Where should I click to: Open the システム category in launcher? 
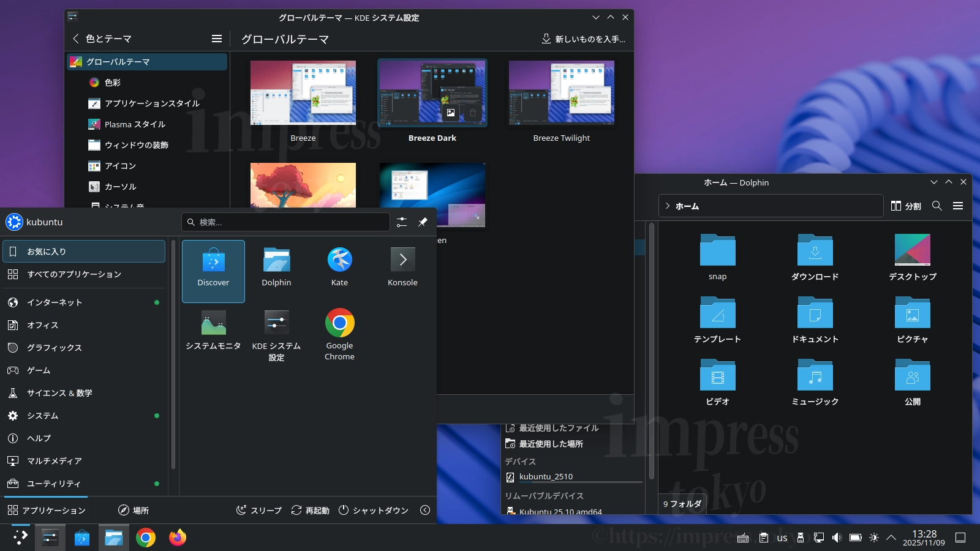pos(84,416)
